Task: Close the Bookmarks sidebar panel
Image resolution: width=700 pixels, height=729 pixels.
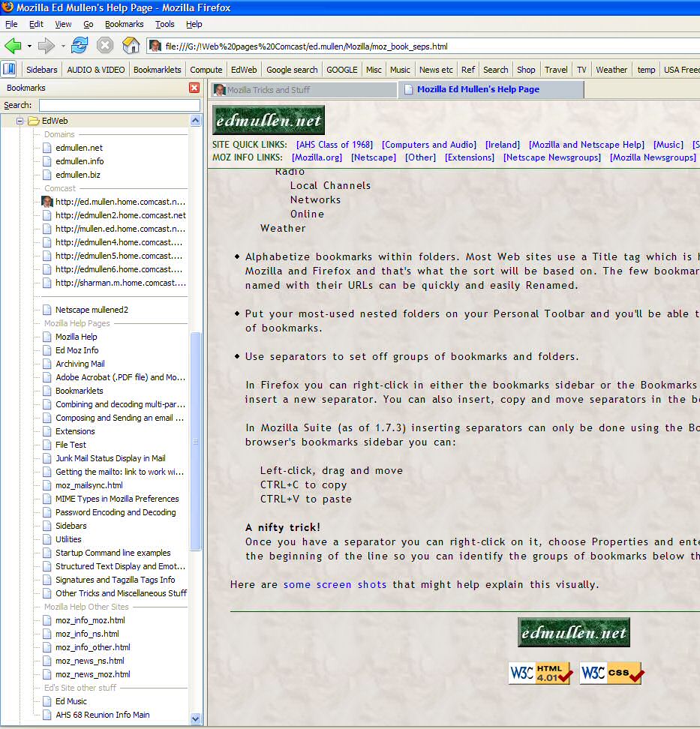Action: [194, 88]
